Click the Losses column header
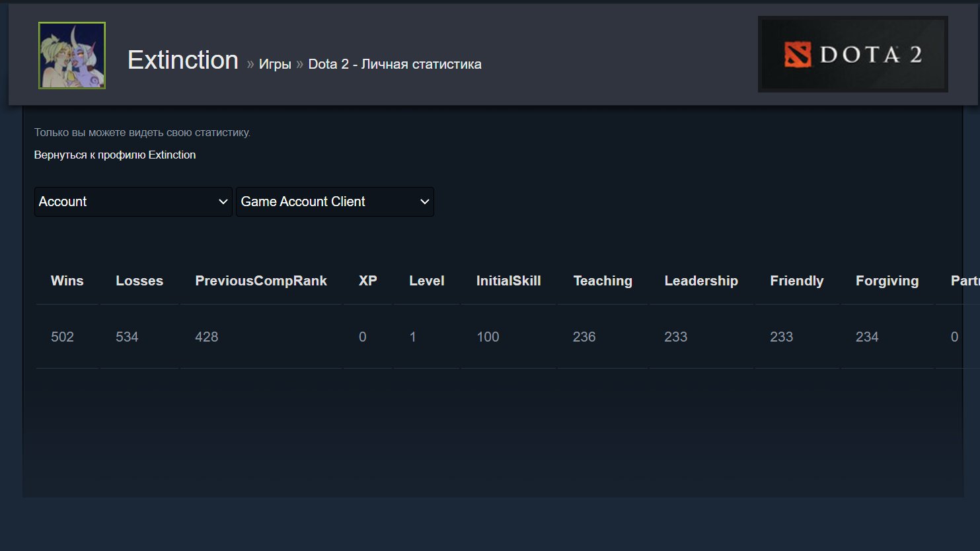 tap(139, 281)
